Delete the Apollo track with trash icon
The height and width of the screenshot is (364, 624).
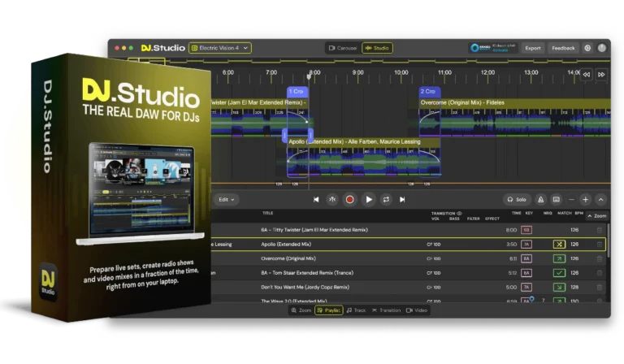coord(600,245)
